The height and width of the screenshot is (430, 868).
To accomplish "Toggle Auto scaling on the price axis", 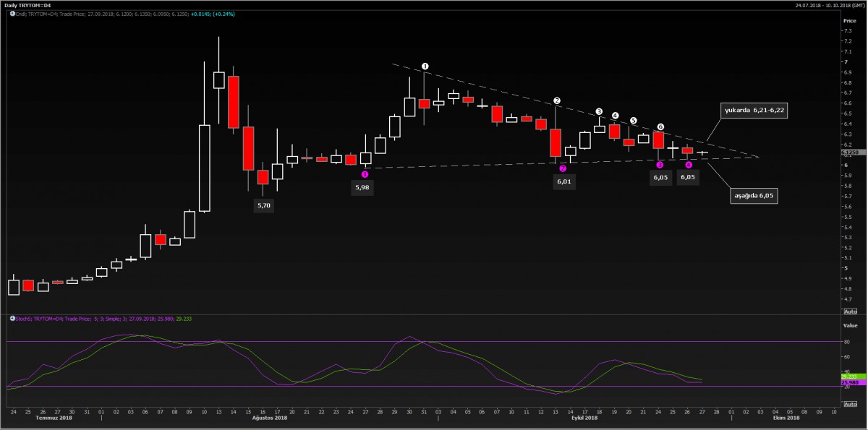I will click(850, 311).
